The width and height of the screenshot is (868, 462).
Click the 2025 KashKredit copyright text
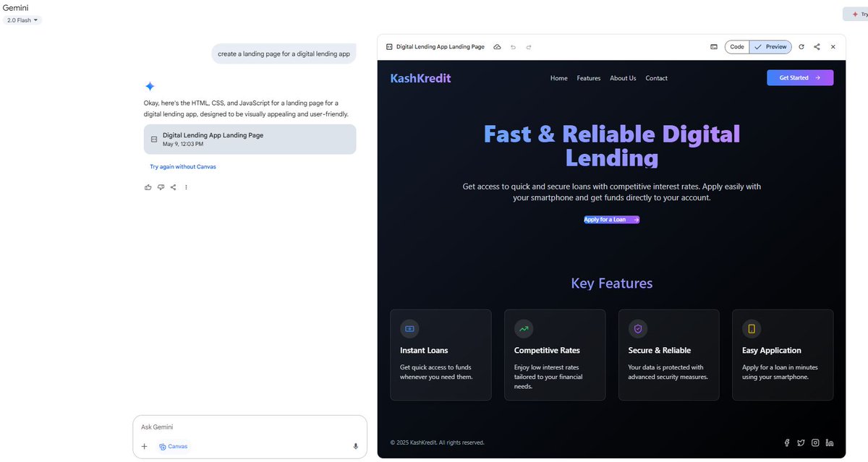[437, 442]
